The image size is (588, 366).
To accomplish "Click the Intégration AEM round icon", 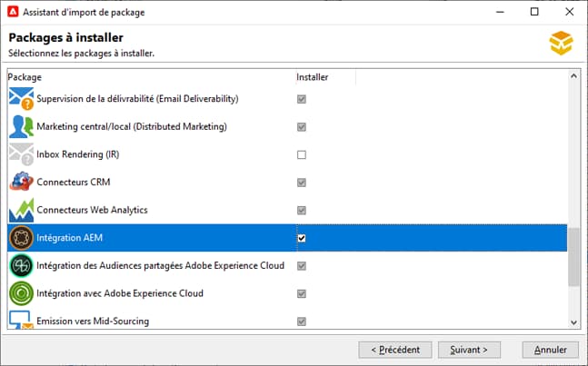I will (x=22, y=238).
